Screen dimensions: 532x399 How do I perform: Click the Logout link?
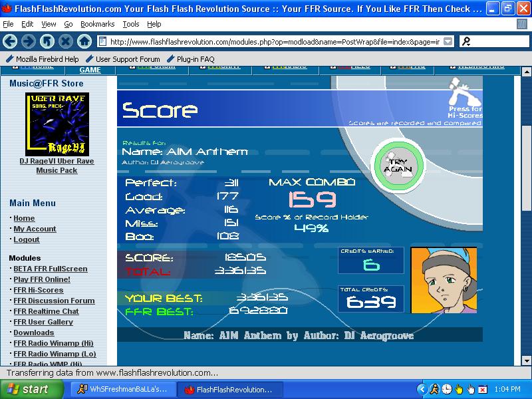(27, 239)
